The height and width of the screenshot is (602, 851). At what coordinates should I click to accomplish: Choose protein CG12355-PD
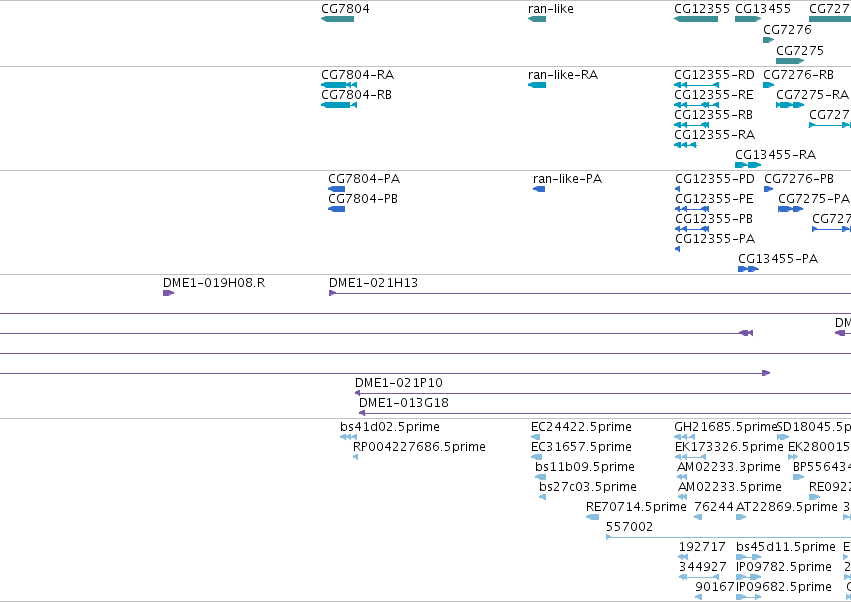pyautogui.click(x=715, y=179)
